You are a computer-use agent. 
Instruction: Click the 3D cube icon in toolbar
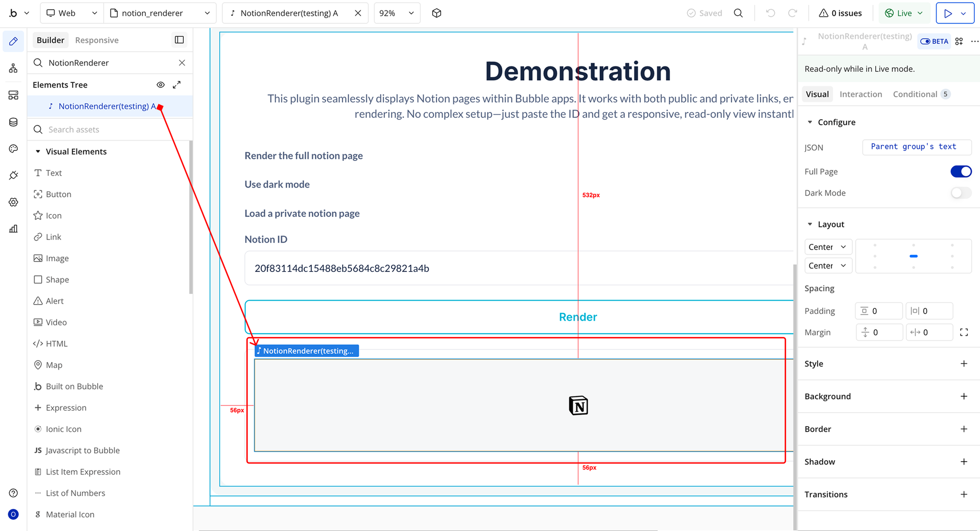436,13
